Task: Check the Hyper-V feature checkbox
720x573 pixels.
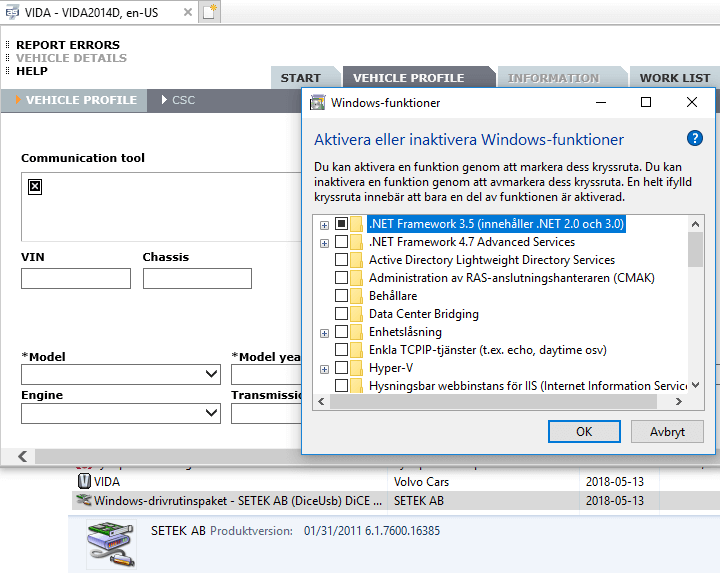Action: [341, 367]
